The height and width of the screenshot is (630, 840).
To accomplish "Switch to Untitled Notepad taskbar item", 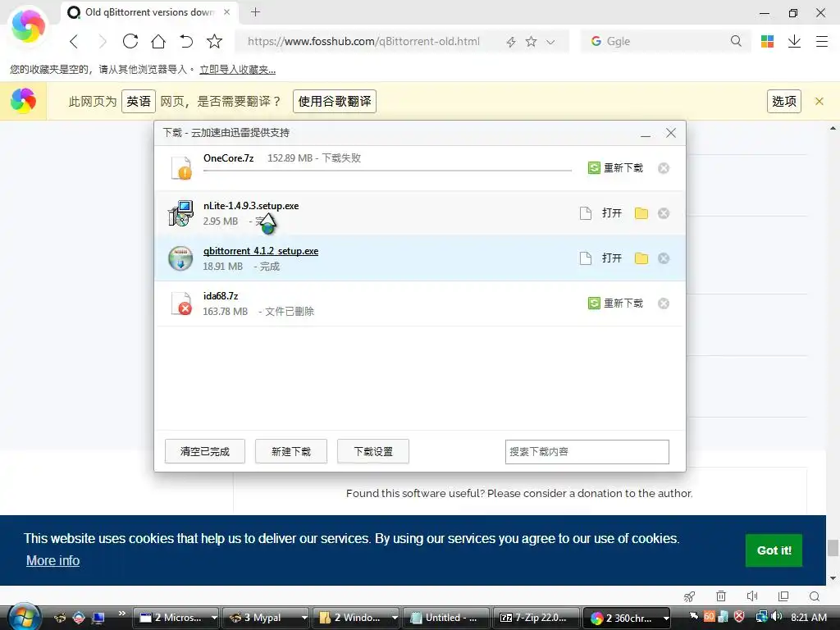I will [446, 618].
